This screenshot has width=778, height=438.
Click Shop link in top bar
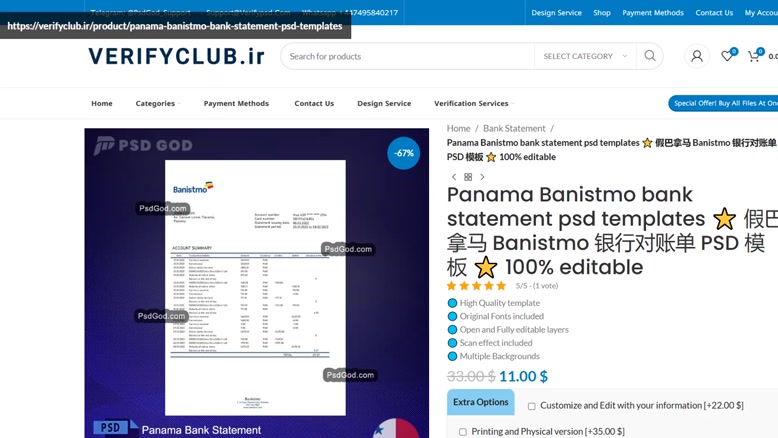pos(602,13)
